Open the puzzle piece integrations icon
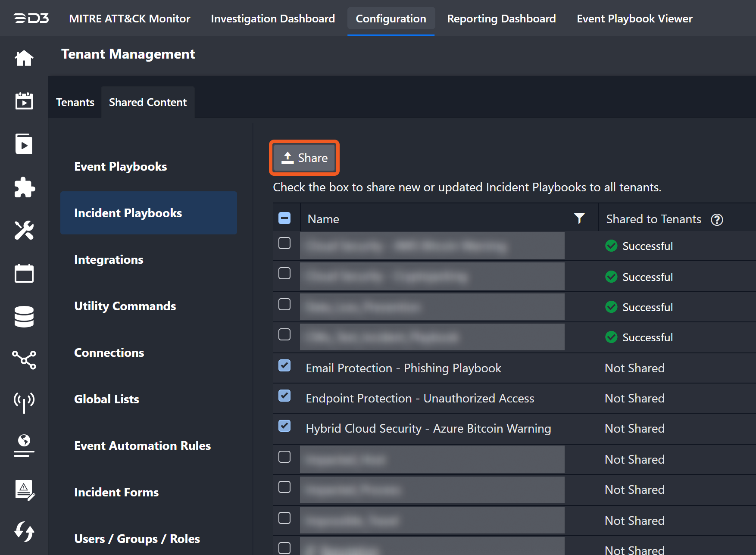Viewport: 756px width, 555px height. [x=24, y=187]
